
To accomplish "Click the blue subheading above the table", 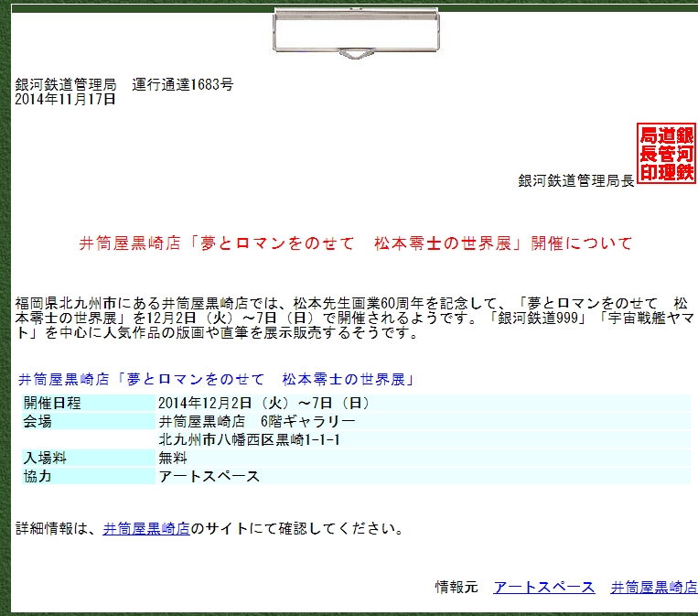I will (x=216, y=379).
